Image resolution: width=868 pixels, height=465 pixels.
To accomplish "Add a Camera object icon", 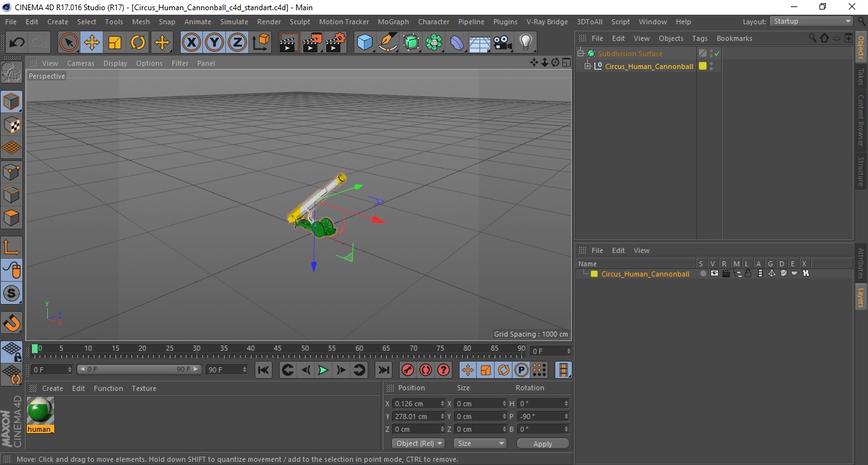I will click(x=503, y=43).
